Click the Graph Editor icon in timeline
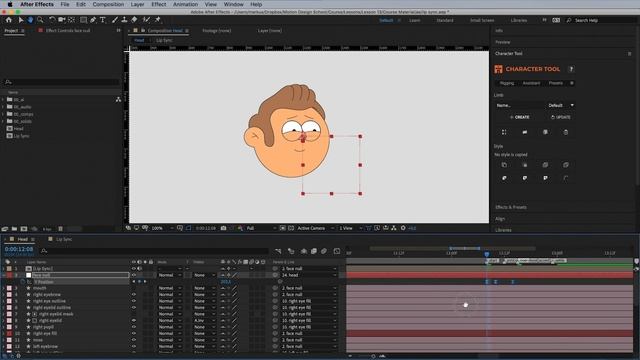This screenshot has width=640, height=360. 337,251
